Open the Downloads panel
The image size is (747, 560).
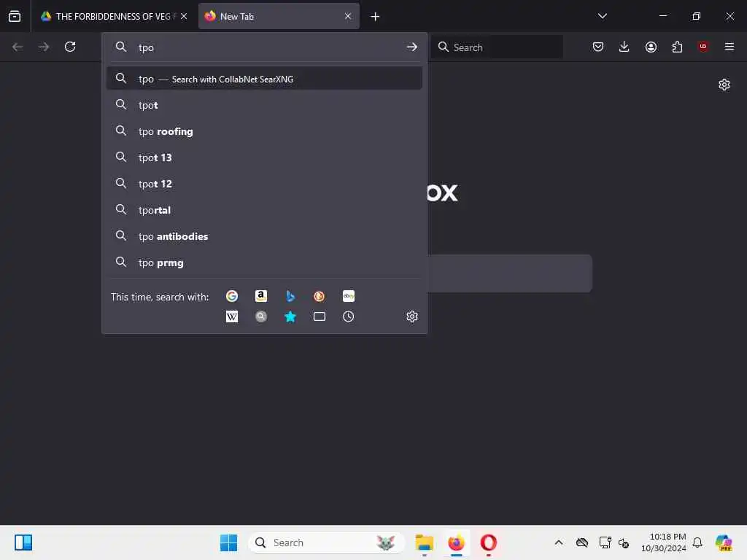624,47
